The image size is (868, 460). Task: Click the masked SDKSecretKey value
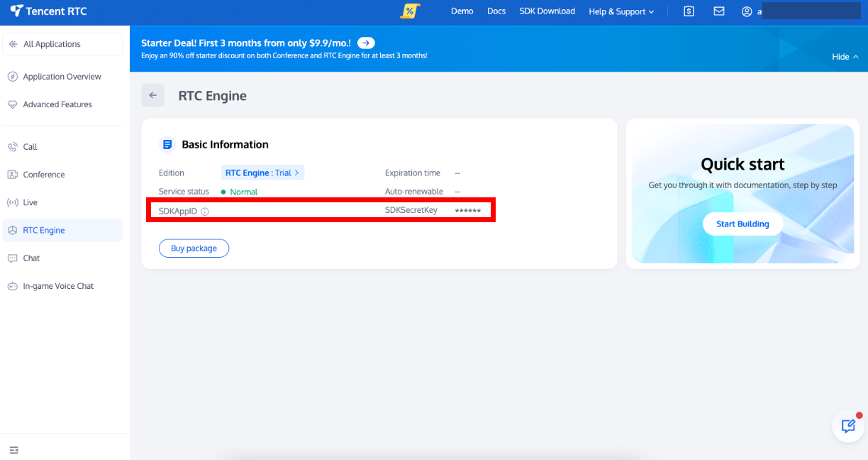point(468,212)
